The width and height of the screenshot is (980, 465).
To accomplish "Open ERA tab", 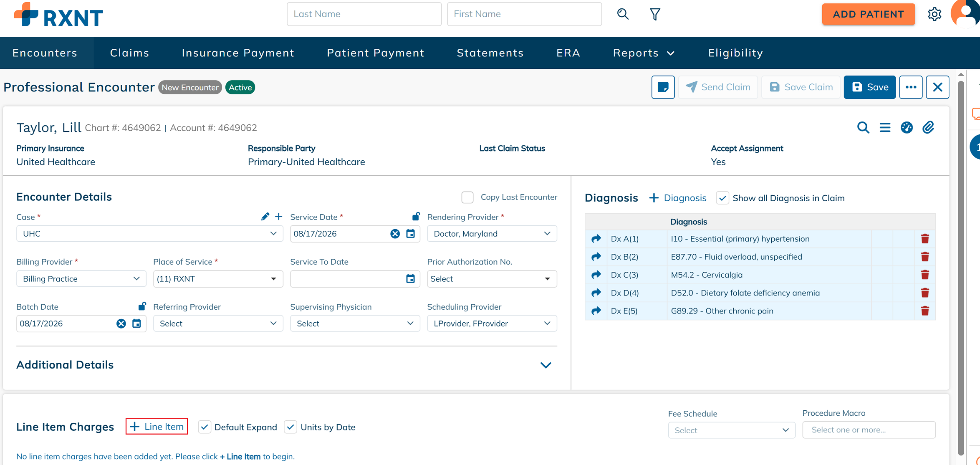I will point(568,53).
